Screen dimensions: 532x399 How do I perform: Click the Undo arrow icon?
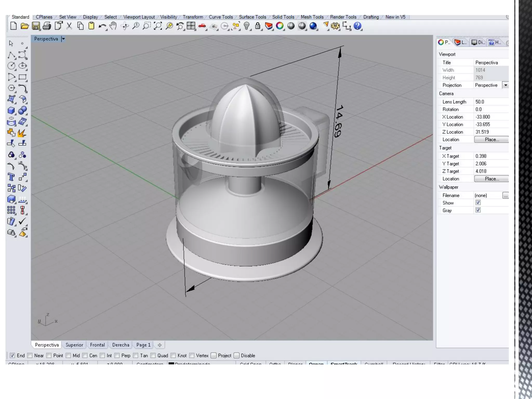coord(102,26)
